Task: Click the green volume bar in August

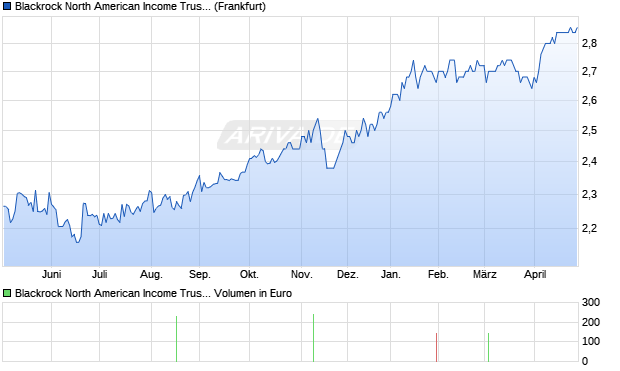Action: click(x=176, y=339)
